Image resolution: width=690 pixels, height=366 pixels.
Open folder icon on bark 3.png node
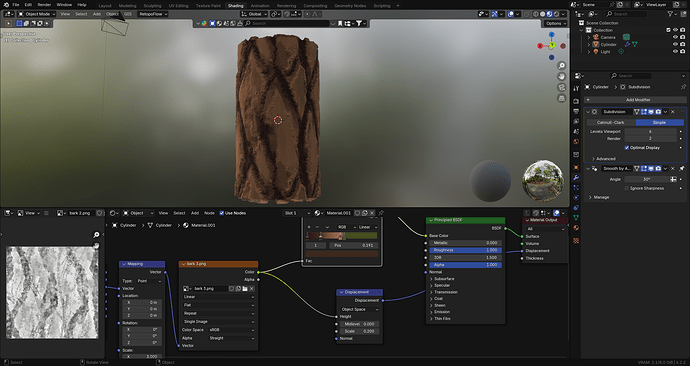pyautogui.click(x=245, y=289)
